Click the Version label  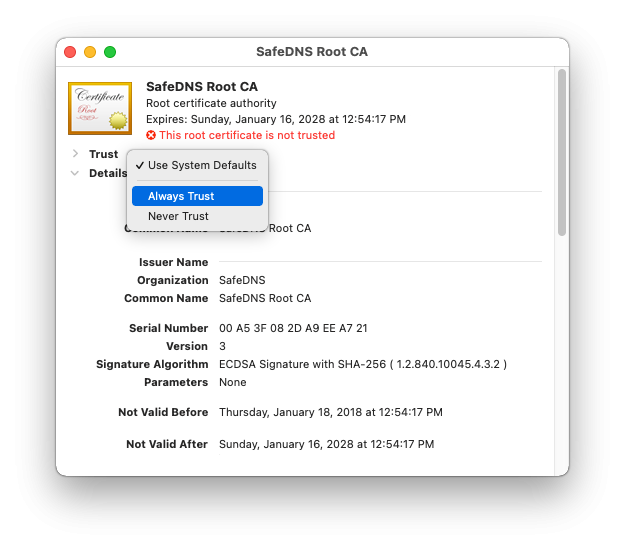(187, 346)
